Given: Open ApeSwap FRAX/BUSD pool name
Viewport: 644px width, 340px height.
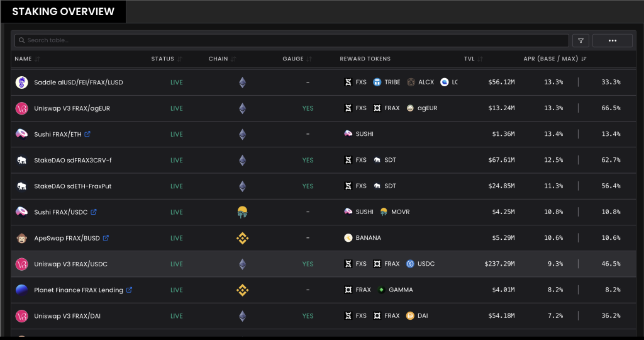Looking at the screenshot, I should click(67, 238).
